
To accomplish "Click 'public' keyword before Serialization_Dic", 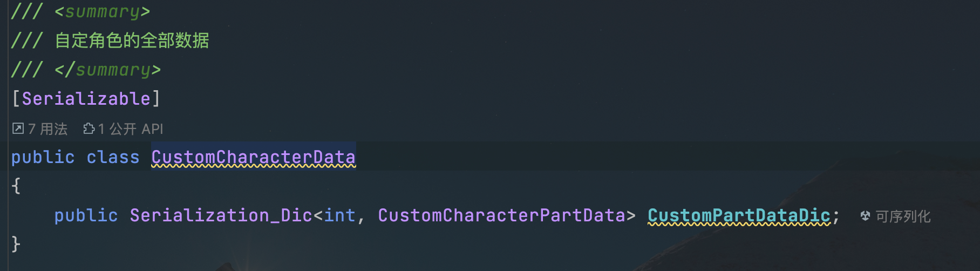I will click(86, 215).
